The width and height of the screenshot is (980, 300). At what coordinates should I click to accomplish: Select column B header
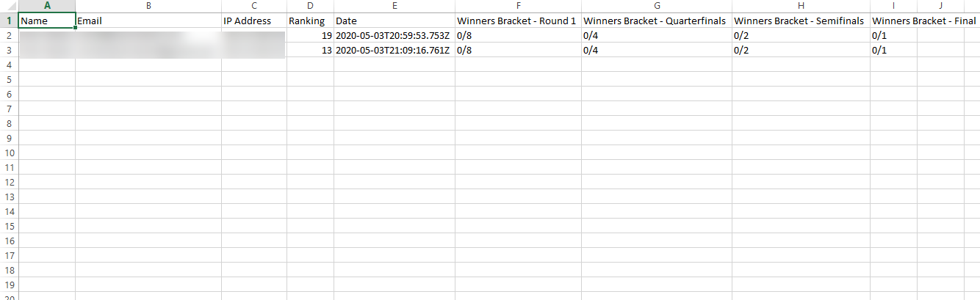pyautogui.click(x=148, y=6)
